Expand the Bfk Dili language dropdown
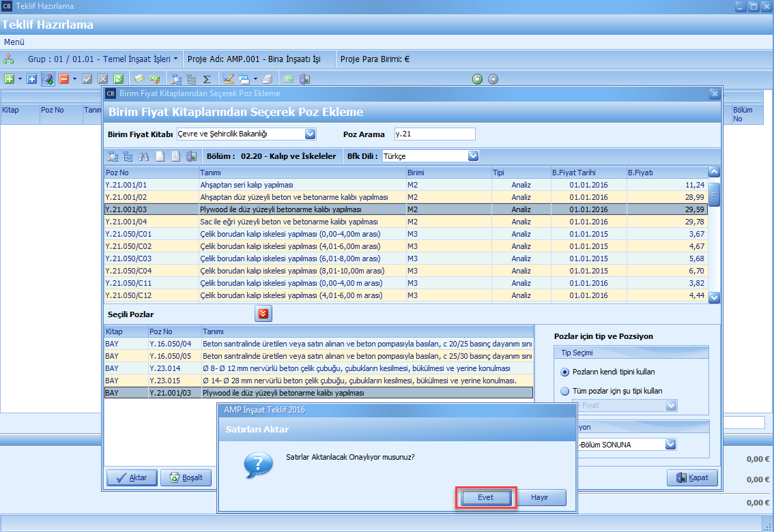The image size is (774, 532). pyautogui.click(x=473, y=156)
